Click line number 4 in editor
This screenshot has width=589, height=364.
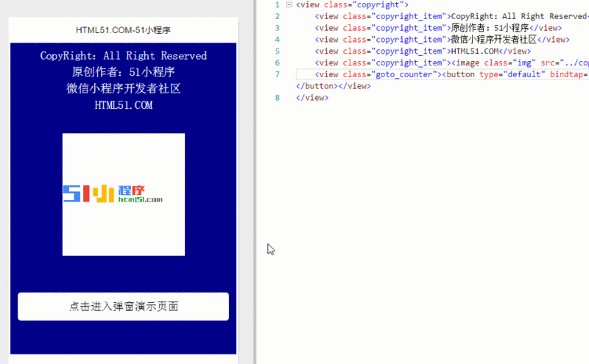tap(278, 40)
